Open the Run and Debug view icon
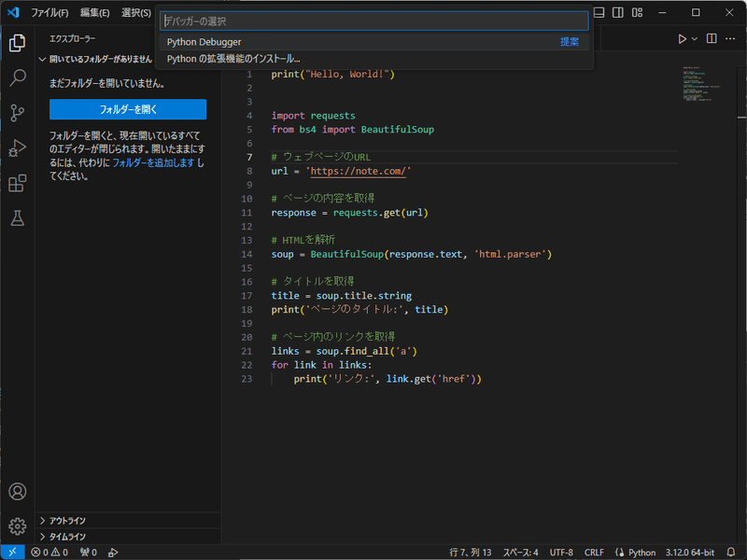Viewport: 747px width, 560px height. (x=17, y=148)
